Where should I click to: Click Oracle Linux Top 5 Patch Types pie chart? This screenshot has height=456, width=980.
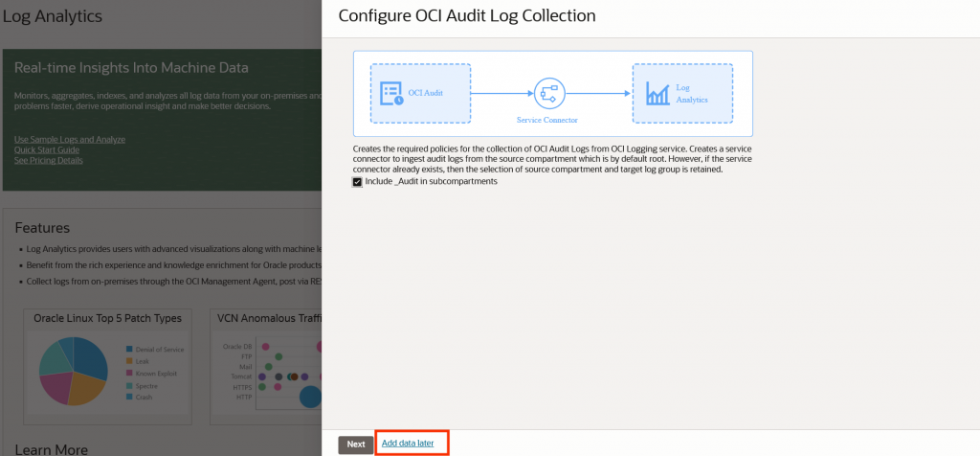pyautogui.click(x=74, y=371)
